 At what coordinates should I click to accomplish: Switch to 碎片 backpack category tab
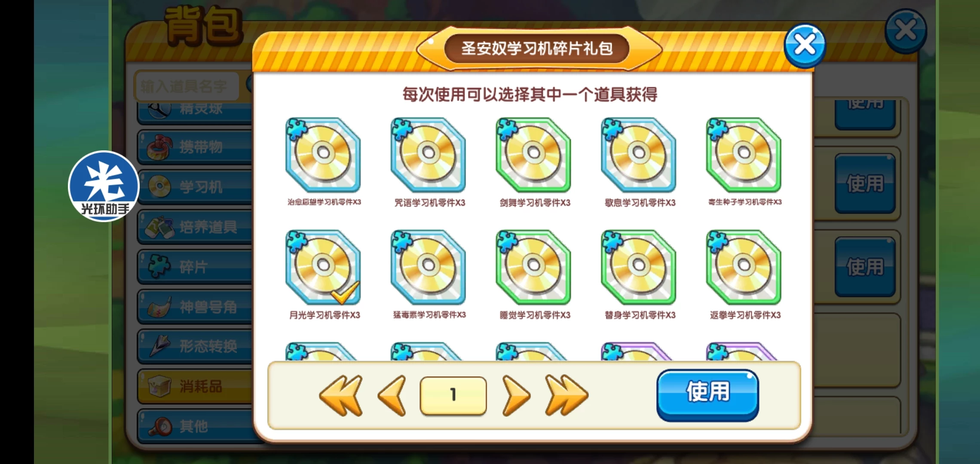(196, 266)
